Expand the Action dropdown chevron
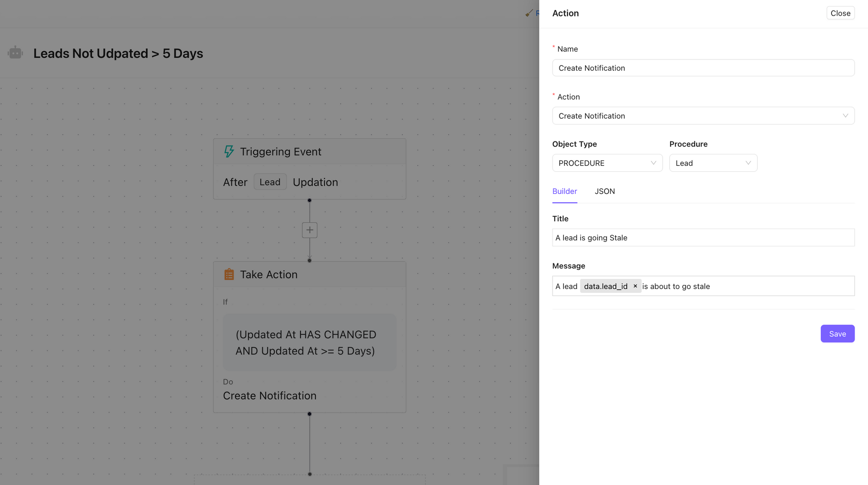This screenshot has height=485, width=868. (845, 116)
